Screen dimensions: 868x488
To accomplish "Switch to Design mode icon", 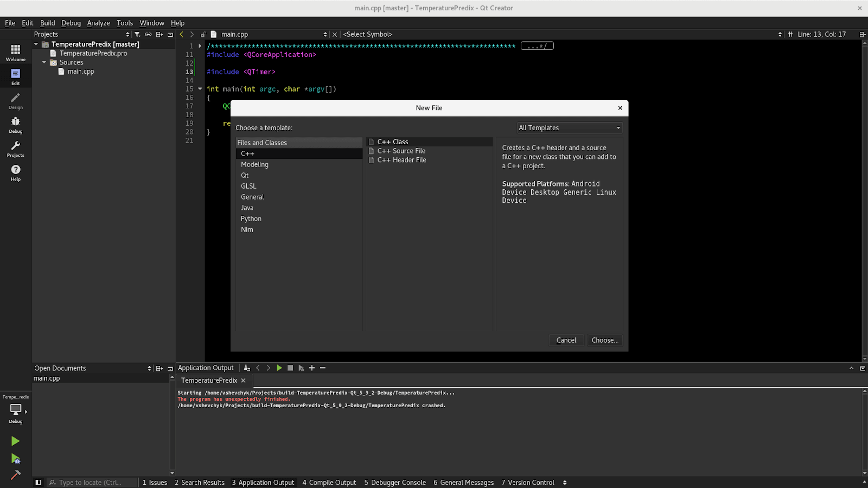I will click(x=15, y=100).
